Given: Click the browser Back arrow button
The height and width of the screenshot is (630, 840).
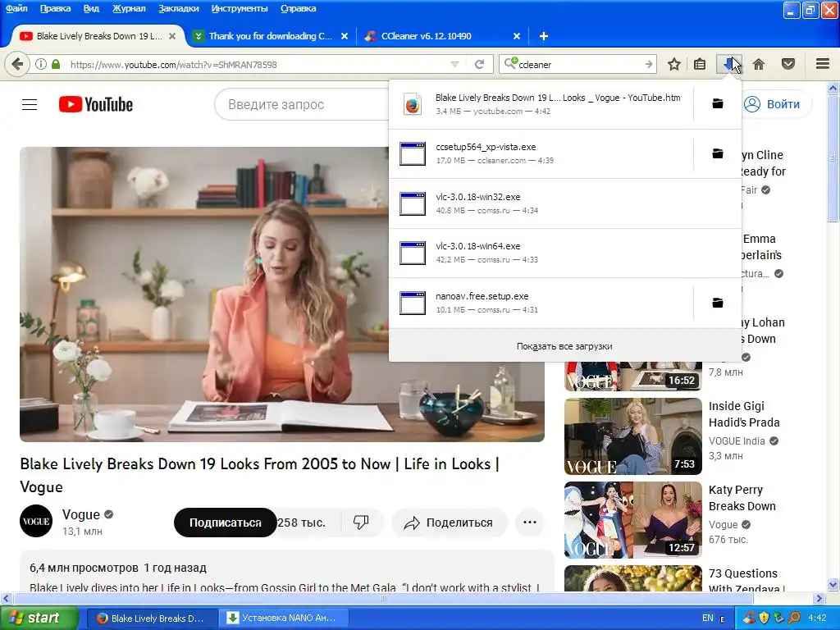Looking at the screenshot, I should tap(17, 64).
